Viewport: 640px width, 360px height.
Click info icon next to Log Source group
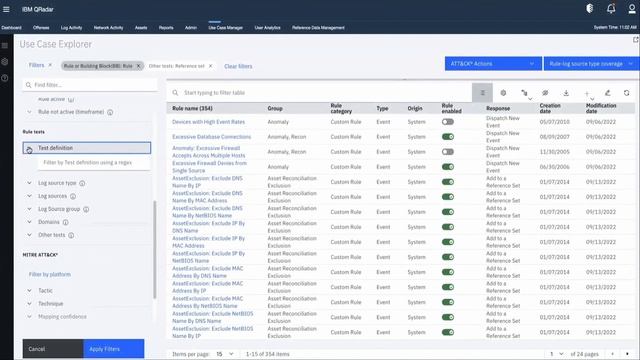(86, 209)
